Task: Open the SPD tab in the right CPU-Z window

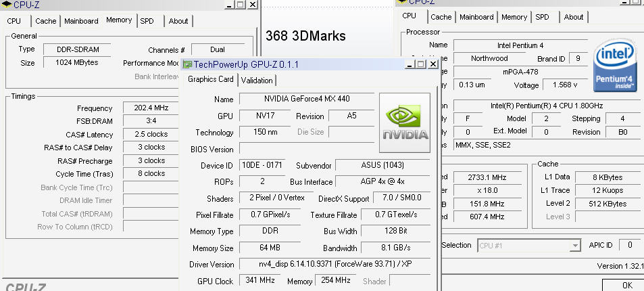Action: tap(542, 17)
